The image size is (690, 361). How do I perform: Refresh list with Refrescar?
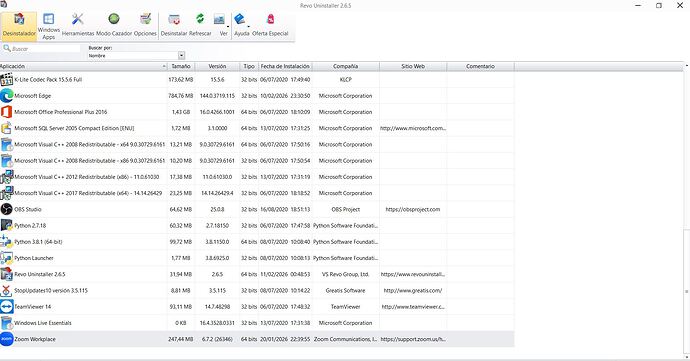[200, 26]
